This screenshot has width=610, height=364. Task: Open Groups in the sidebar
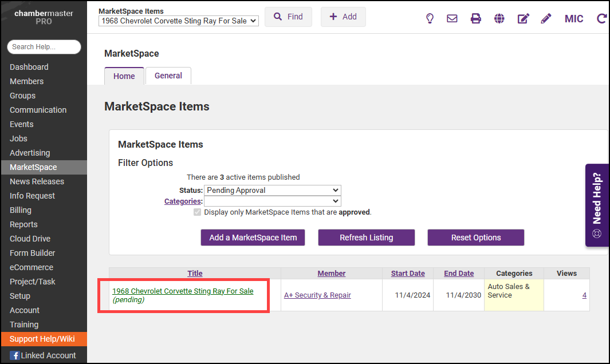pos(22,96)
